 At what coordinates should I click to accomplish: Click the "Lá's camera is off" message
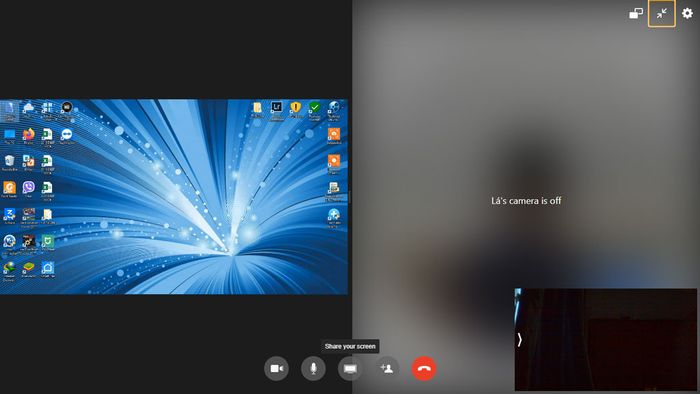pos(526,201)
